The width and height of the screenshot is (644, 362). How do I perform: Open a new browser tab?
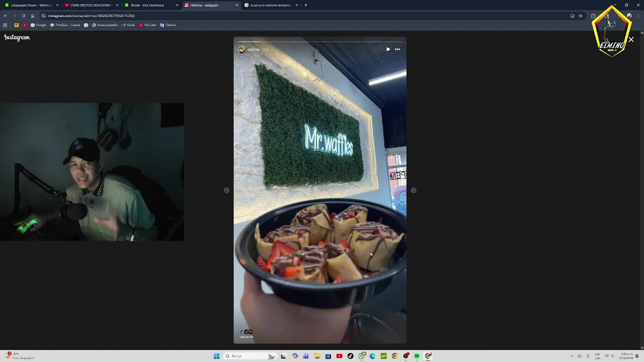305,5
